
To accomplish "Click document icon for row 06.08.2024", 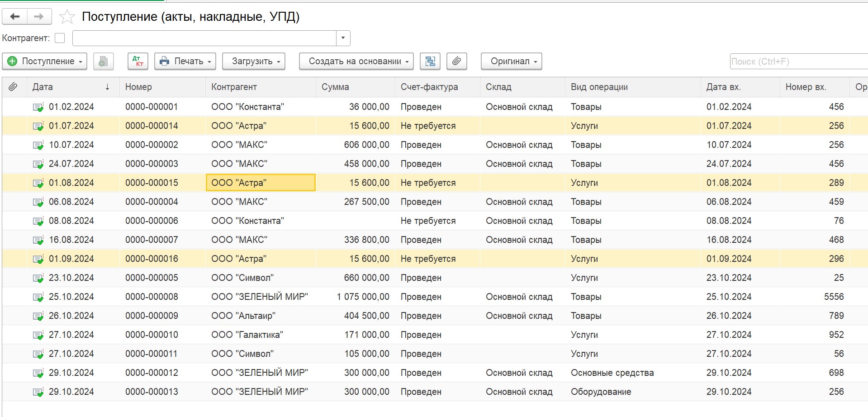I will [x=38, y=202].
